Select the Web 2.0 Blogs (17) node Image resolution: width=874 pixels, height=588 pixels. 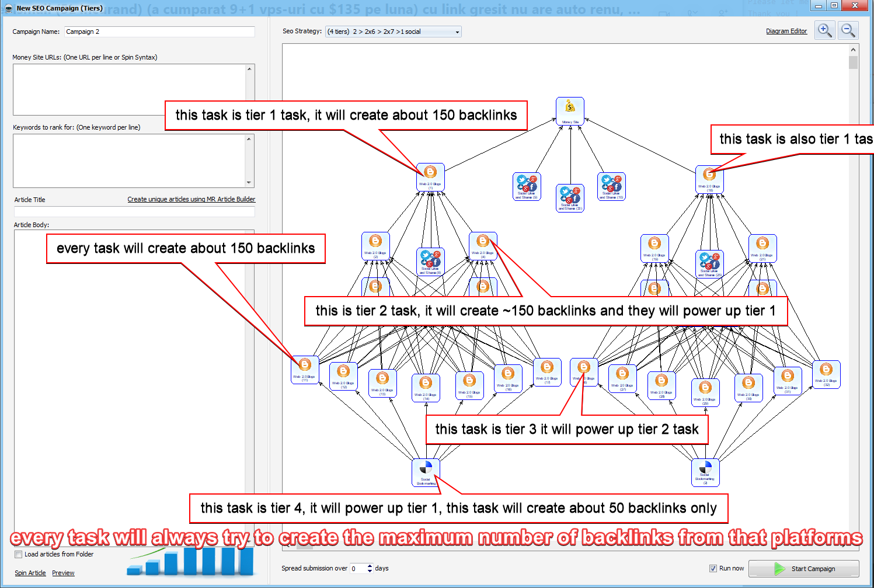(547, 373)
